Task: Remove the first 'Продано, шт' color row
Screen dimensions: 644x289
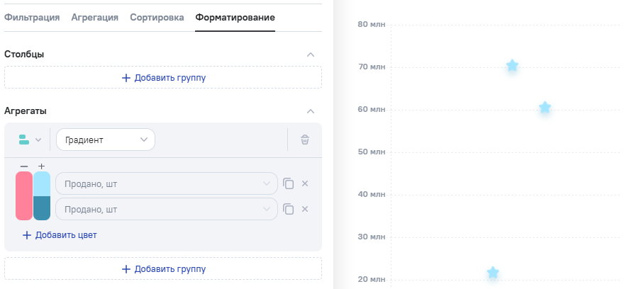Action: click(305, 183)
